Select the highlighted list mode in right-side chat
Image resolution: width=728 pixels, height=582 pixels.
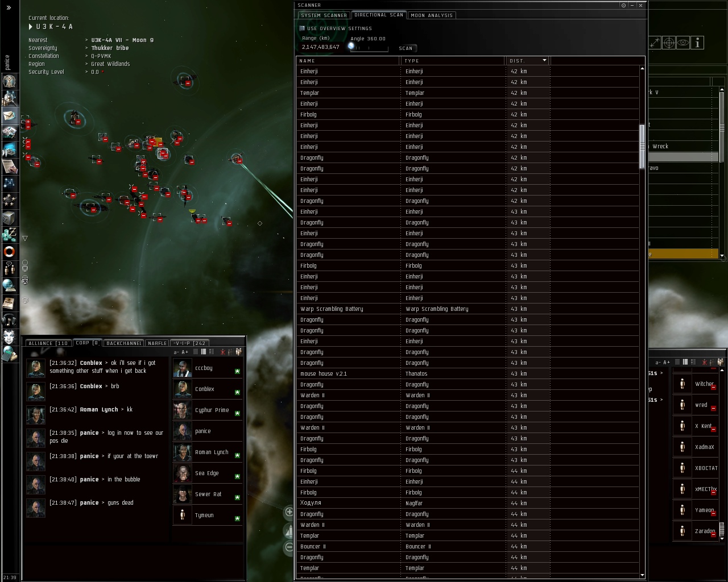point(685,362)
